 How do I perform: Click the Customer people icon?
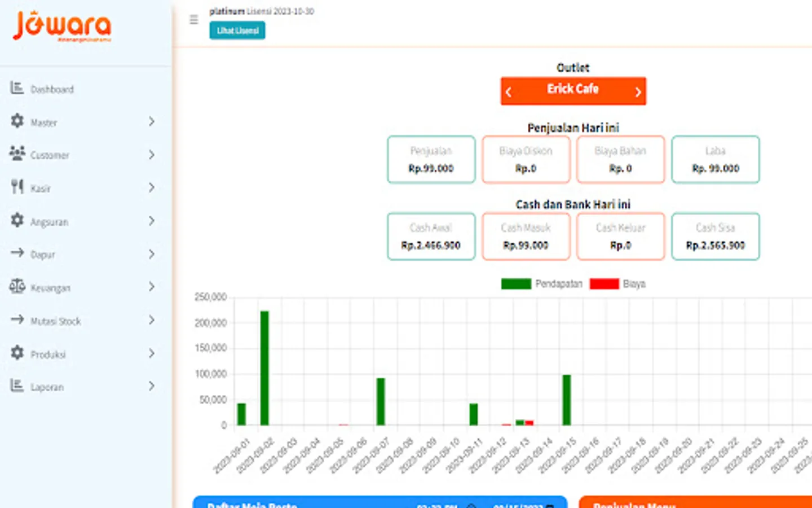pos(17,154)
